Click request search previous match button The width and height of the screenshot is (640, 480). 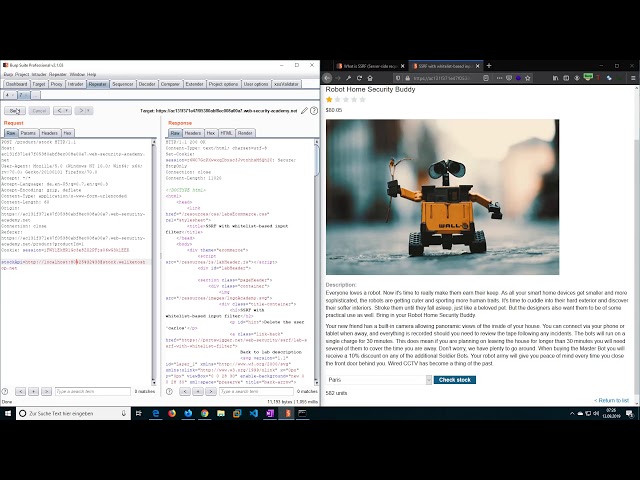coord(20,391)
